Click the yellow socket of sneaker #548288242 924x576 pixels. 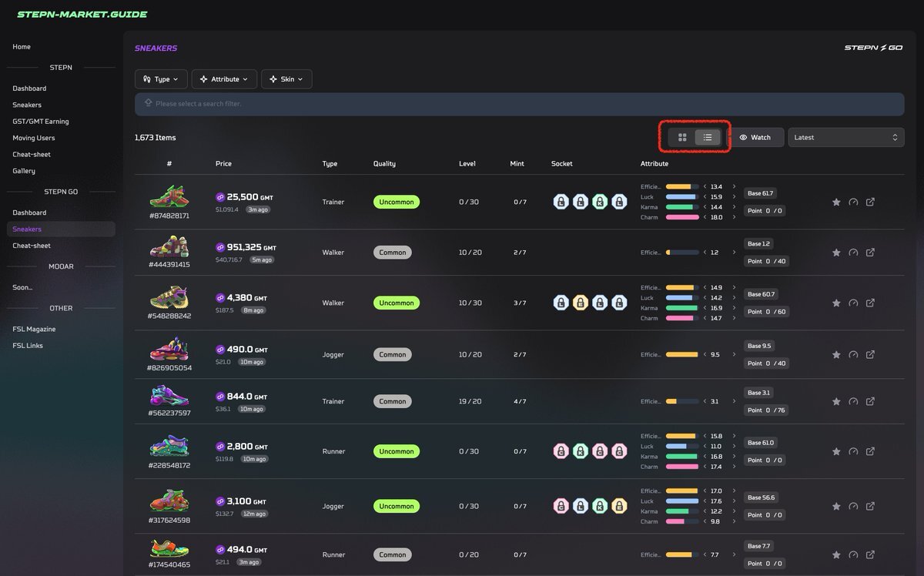[x=581, y=303]
